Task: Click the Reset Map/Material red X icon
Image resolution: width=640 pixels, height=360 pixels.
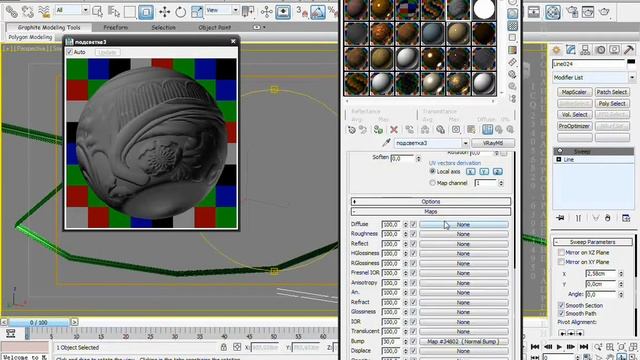Action: pos(394,130)
